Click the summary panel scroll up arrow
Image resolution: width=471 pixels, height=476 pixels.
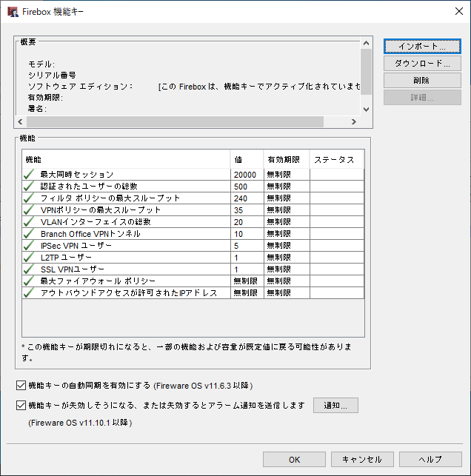367,43
